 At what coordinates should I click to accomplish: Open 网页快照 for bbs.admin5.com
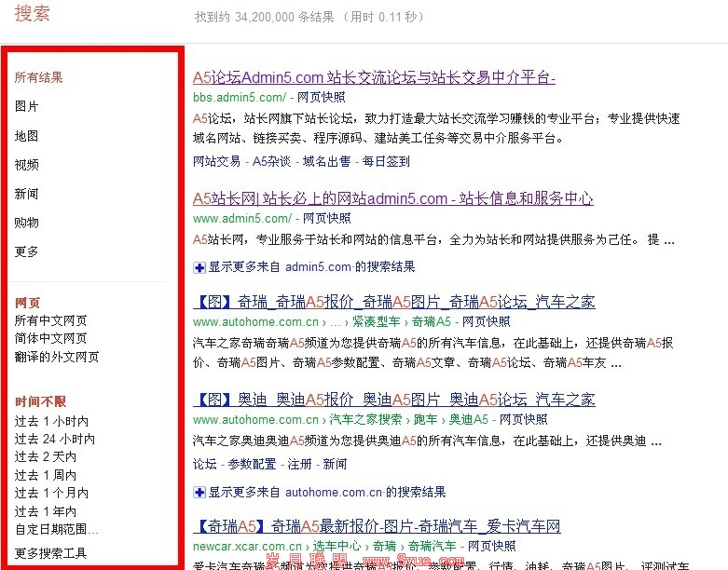click(x=322, y=98)
